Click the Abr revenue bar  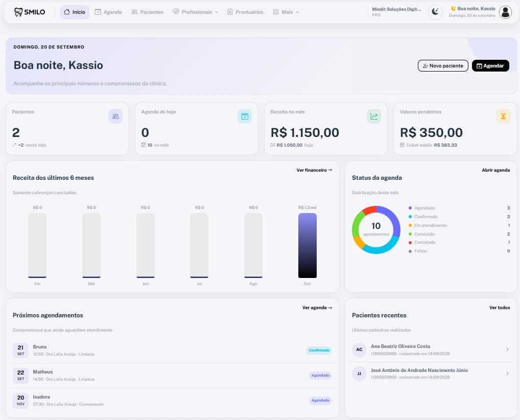pyautogui.click(x=37, y=245)
